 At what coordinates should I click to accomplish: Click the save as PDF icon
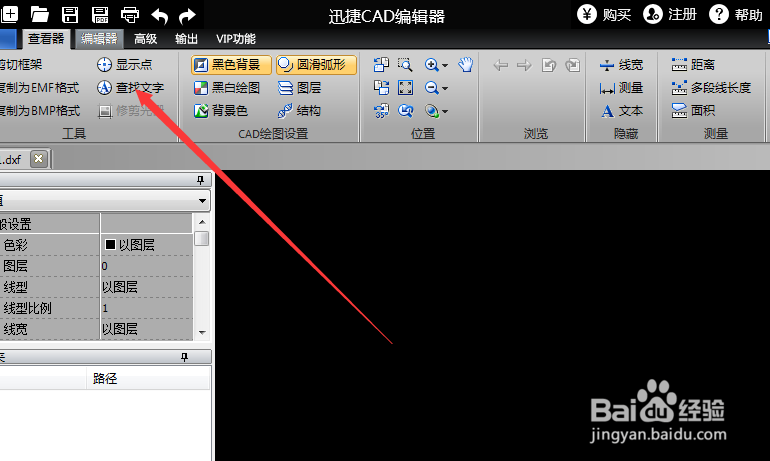(100, 15)
